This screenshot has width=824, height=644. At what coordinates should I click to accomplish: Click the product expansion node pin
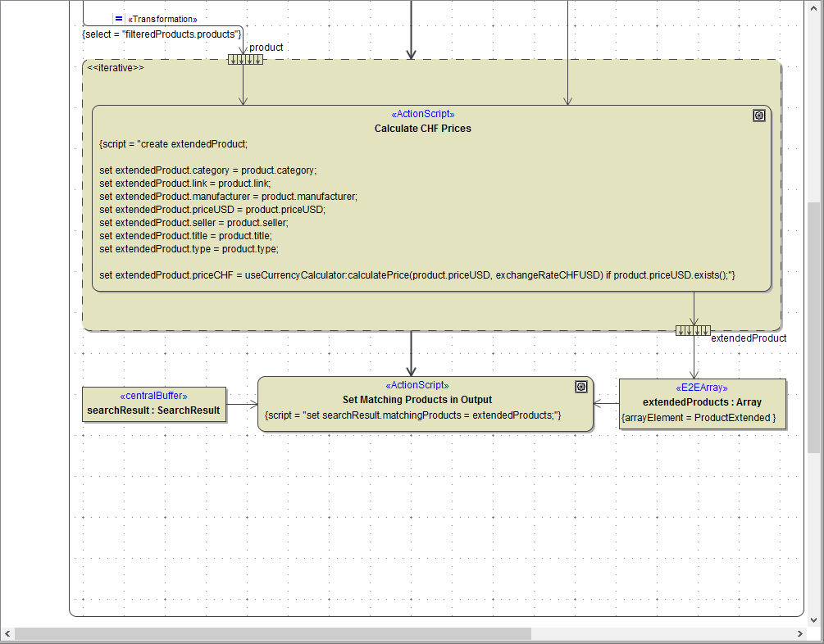244,60
